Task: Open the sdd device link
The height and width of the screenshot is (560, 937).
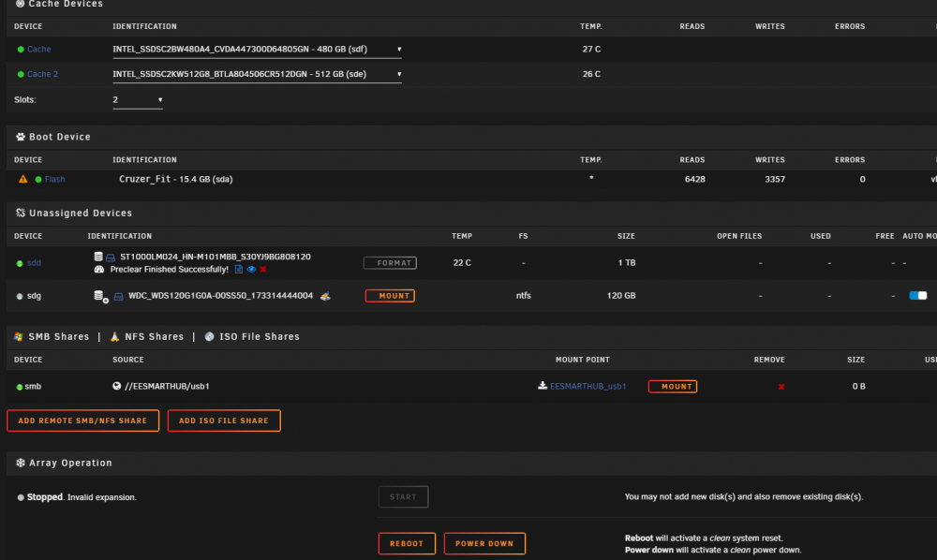Action: (x=34, y=263)
